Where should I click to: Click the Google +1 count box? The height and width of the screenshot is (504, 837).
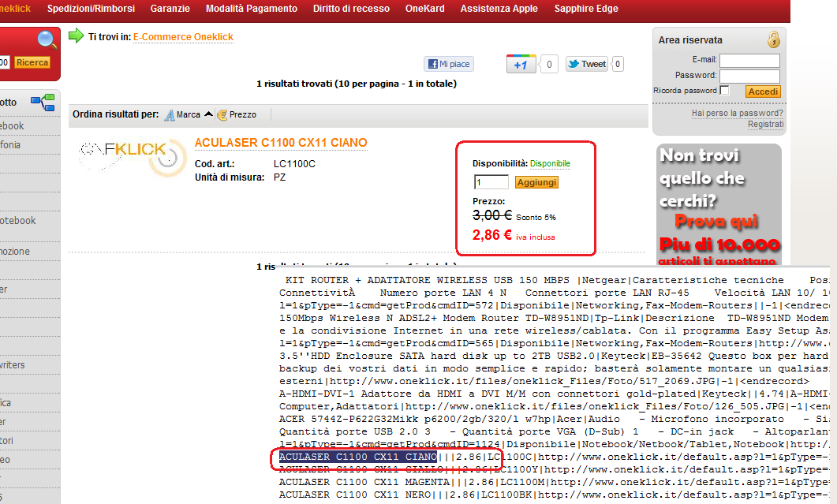coord(549,64)
